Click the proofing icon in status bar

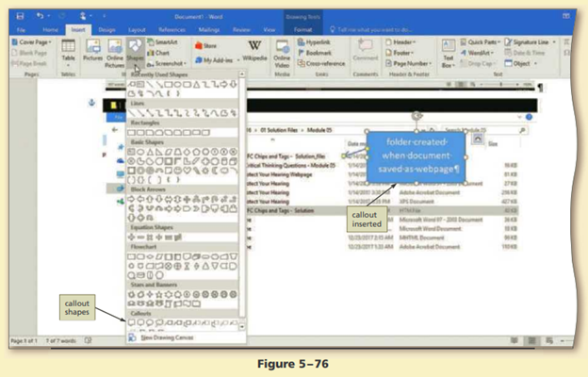pyautogui.click(x=89, y=340)
